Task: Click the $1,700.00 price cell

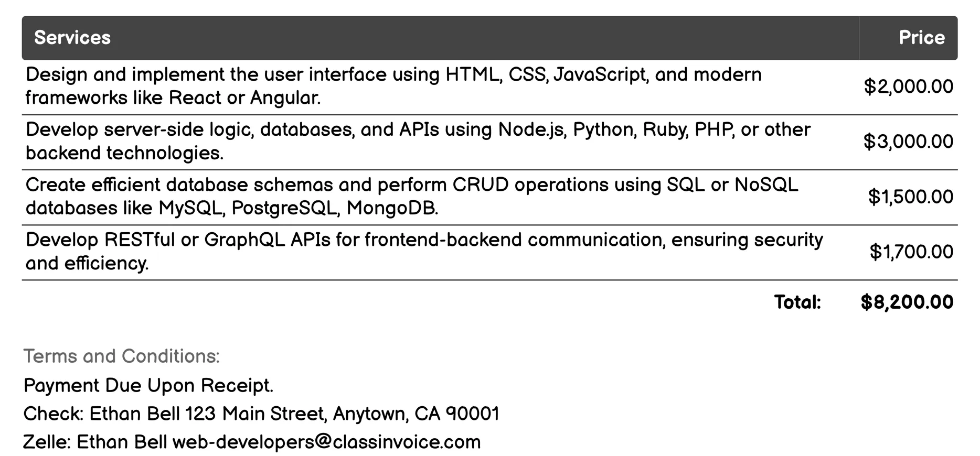Action: [911, 252]
